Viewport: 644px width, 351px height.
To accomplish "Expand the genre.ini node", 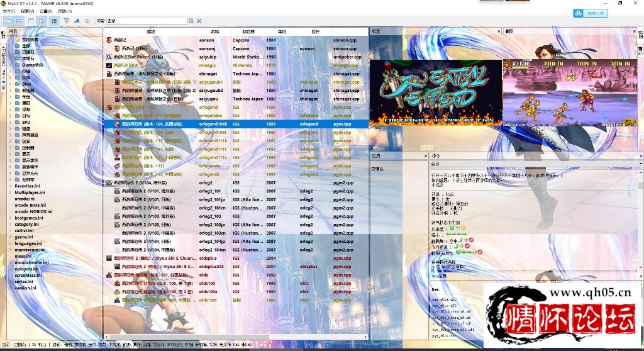I will [11, 237].
